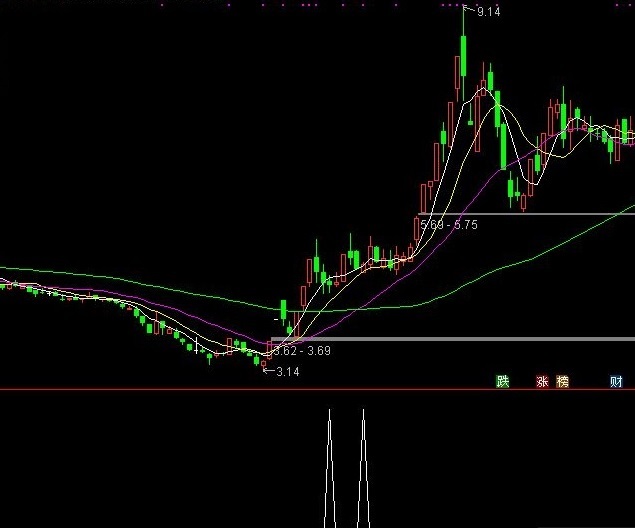Click the orange 榜 marker icon
The height and width of the screenshot is (528, 635).
tap(563, 381)
